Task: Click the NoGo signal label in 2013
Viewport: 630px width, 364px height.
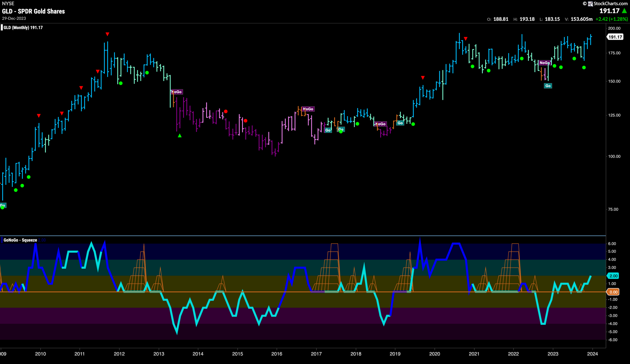Action: (176, 92)
